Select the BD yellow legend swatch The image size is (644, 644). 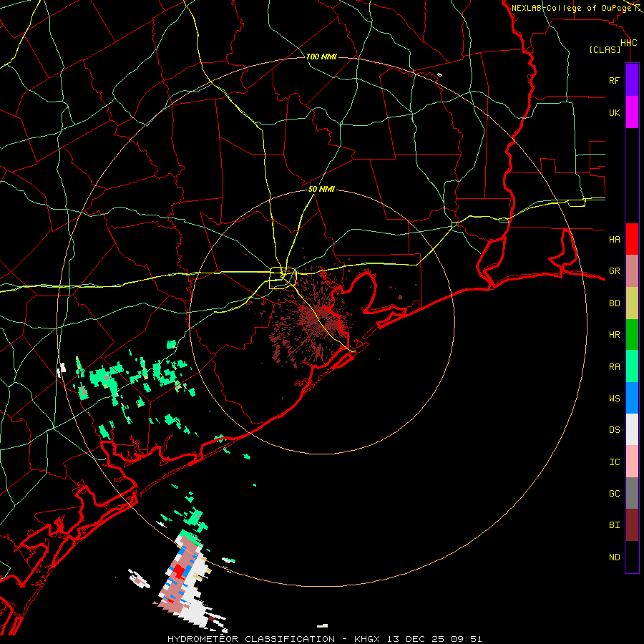coord(632,303)
